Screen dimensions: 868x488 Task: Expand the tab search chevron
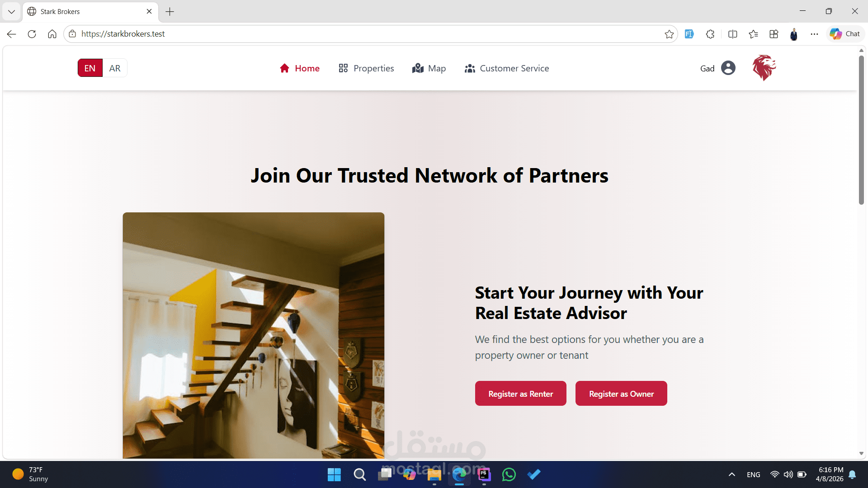click(x=11, y=12)
